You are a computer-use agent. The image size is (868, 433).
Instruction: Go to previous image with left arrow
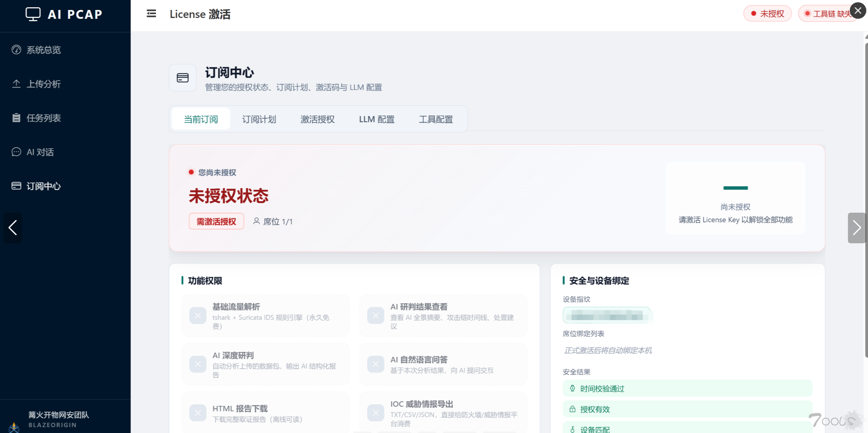tap(13, 228)
